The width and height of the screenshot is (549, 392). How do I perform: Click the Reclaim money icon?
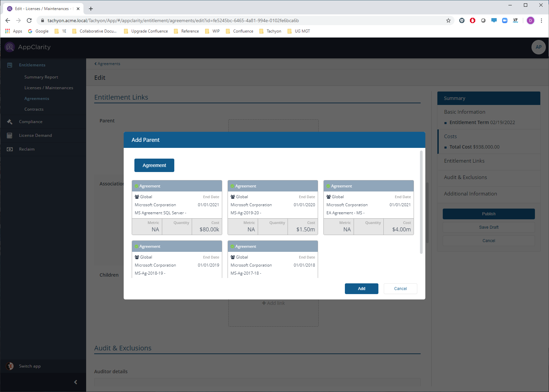point(10,149)
